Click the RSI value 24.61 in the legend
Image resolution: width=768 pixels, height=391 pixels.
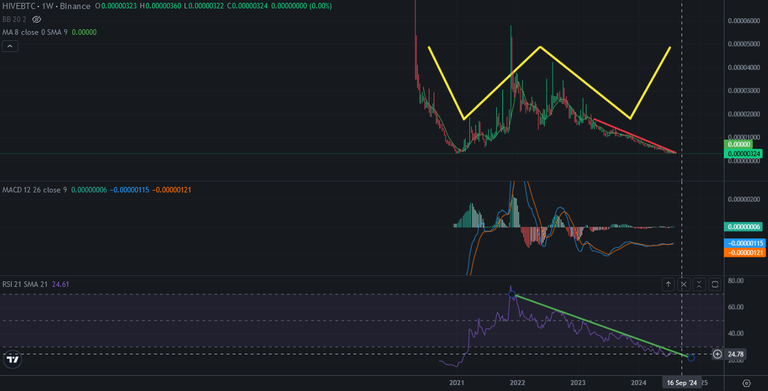click(x=60, y=284)
